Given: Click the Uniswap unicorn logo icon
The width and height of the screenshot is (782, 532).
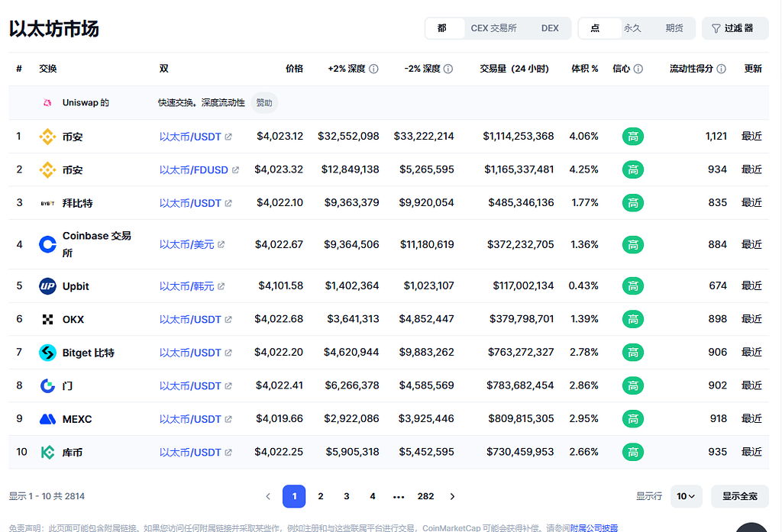Looking at the screenshot, I should point(47,103).
